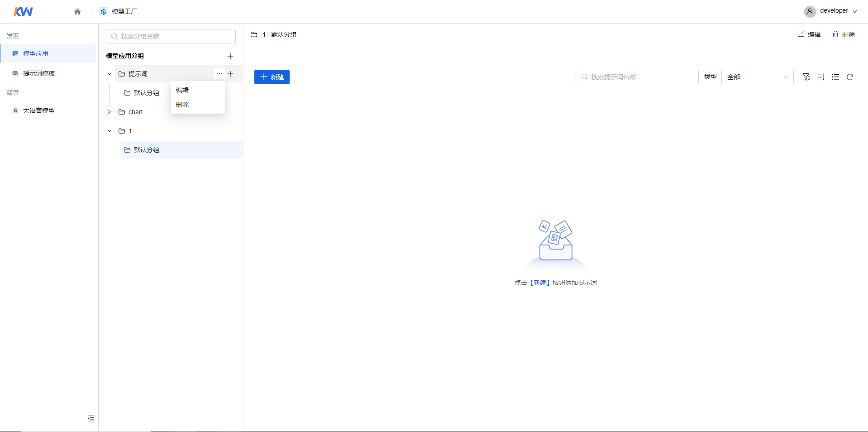Viewport: 868px width, 432px height.
Task: Switch to list view icon
Action: point(835,77)
